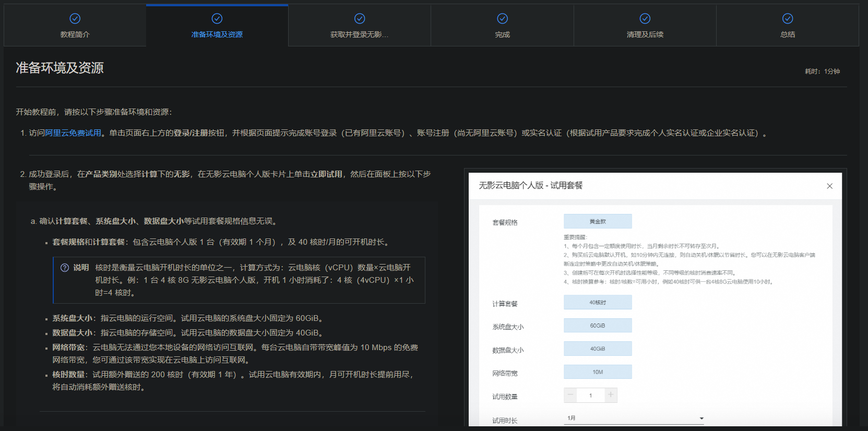Select the 40核时 compute package

598,302
